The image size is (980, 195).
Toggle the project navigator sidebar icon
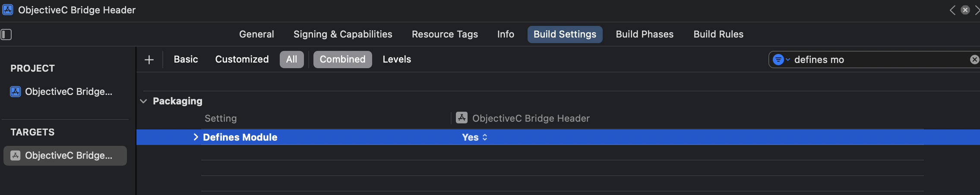(x=6, y=35)
